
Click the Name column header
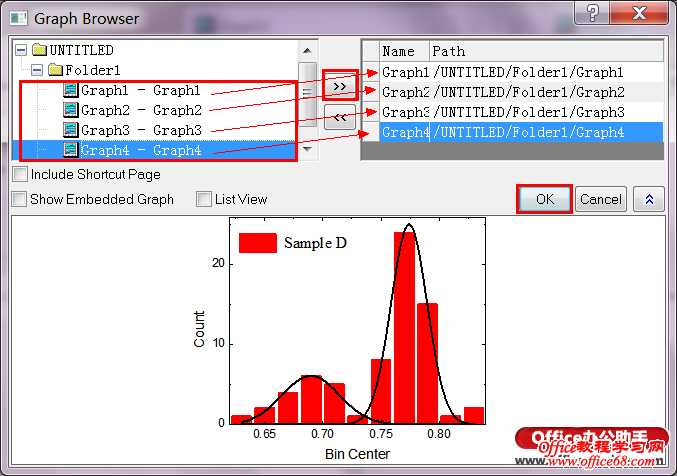point(405,51)
